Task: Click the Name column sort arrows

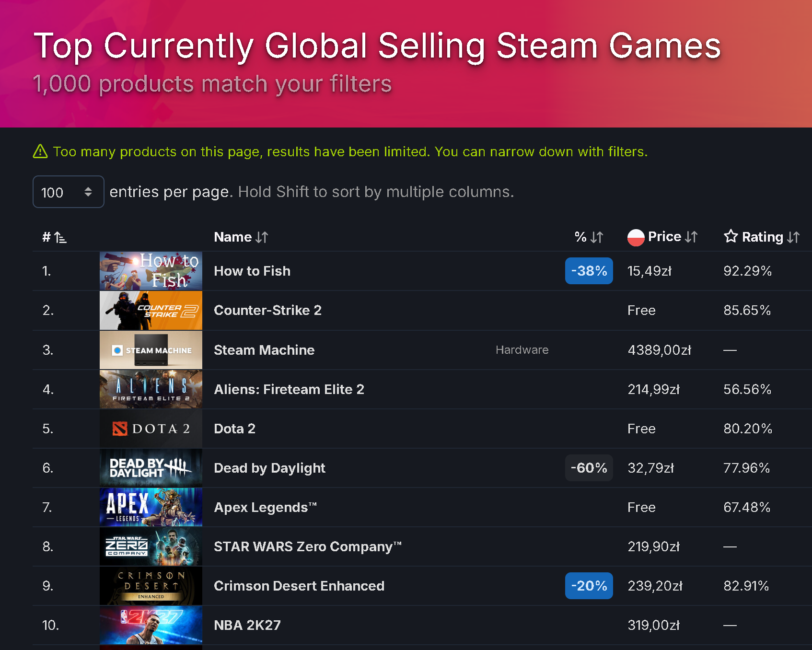Action: [262, 237]
